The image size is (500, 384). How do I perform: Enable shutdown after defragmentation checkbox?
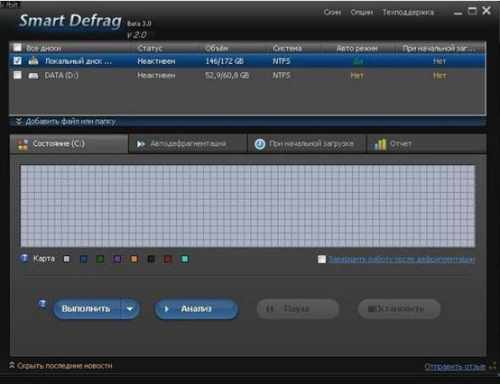click(322, 259)
